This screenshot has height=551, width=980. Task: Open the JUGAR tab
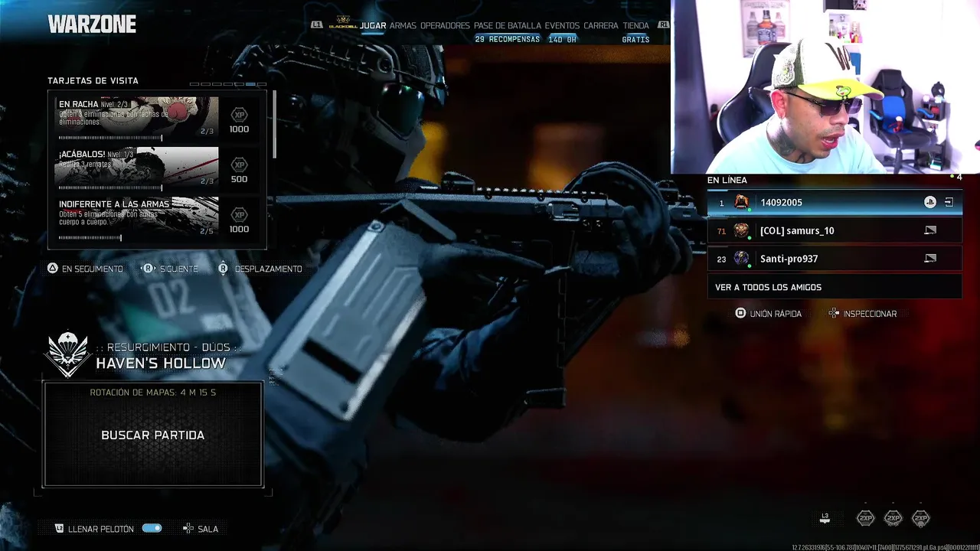pos(373,25)
